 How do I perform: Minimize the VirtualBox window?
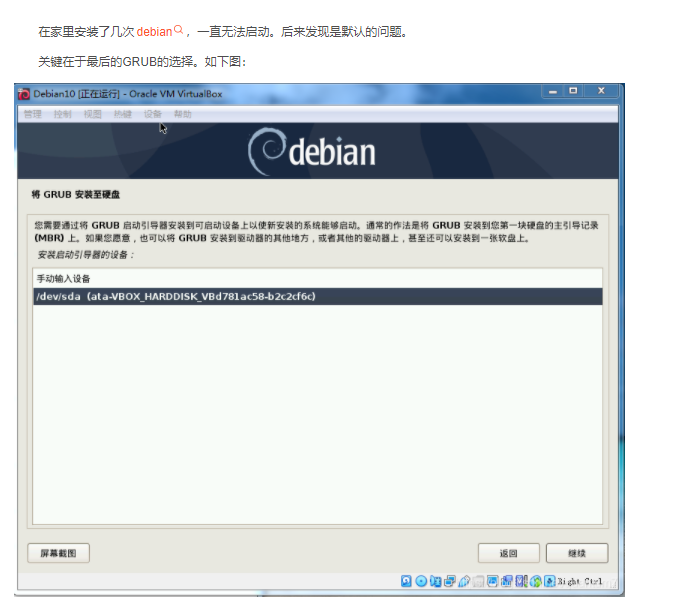coord(553,91)
